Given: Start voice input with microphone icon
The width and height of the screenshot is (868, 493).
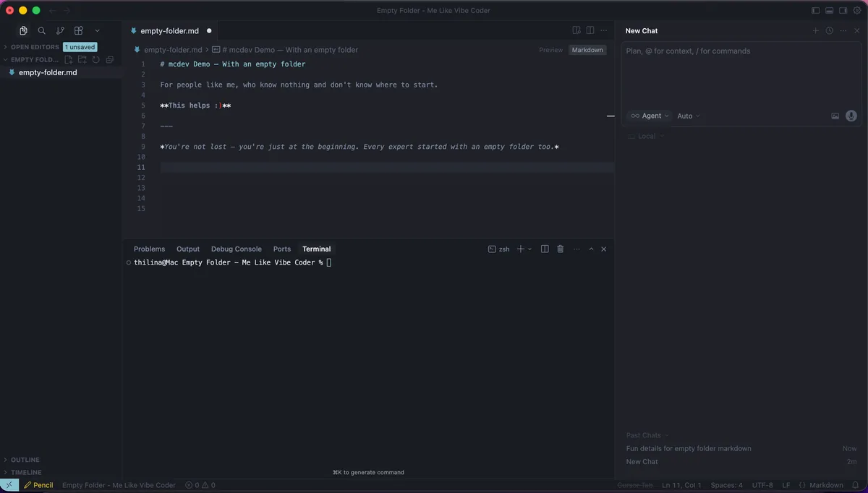Looking at the screenshot, I should (x=851, y=116).
